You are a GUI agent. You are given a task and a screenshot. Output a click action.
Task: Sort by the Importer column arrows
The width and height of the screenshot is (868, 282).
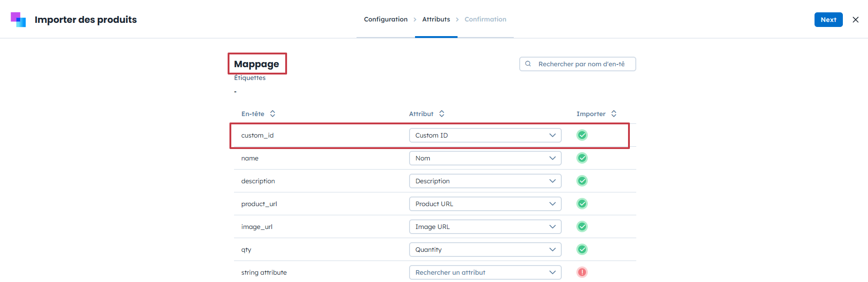point(614,114)
